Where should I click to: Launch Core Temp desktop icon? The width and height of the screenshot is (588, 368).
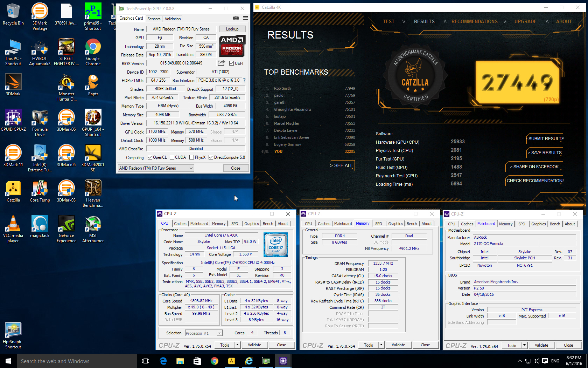40,191
